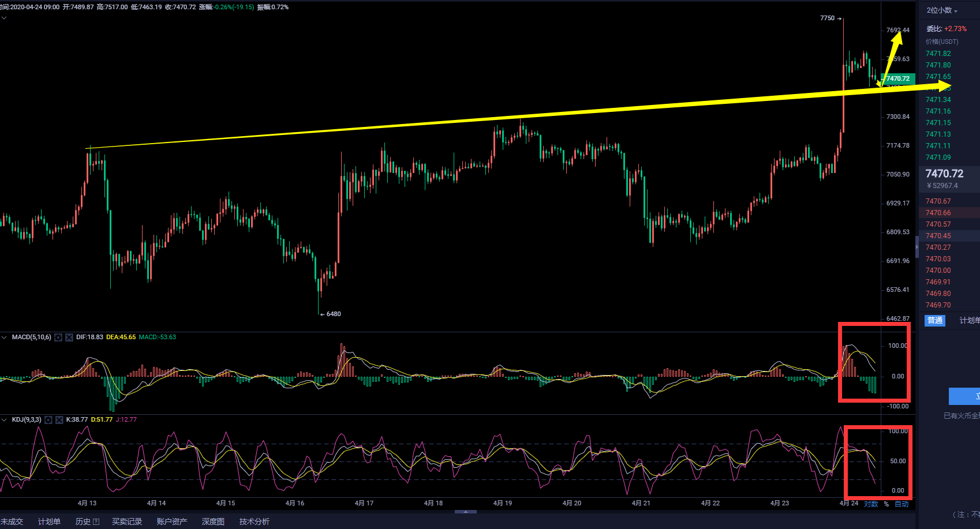Expand the chevron under the chart info bar
980x529 pixels.
point(4,18)
